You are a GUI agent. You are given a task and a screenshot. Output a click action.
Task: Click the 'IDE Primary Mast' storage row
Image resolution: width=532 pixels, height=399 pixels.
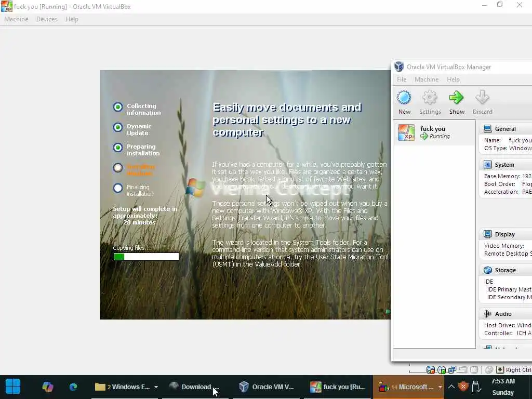pos(509,289)
